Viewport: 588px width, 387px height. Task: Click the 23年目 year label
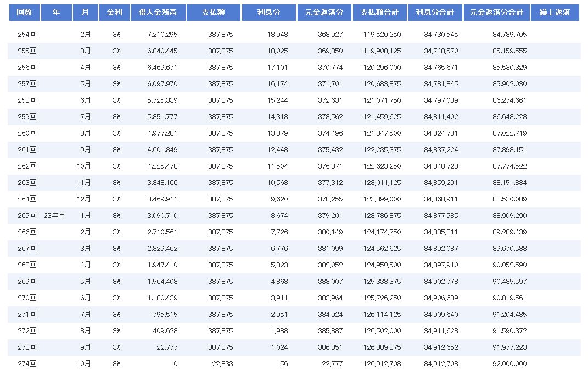coord(54,216)
